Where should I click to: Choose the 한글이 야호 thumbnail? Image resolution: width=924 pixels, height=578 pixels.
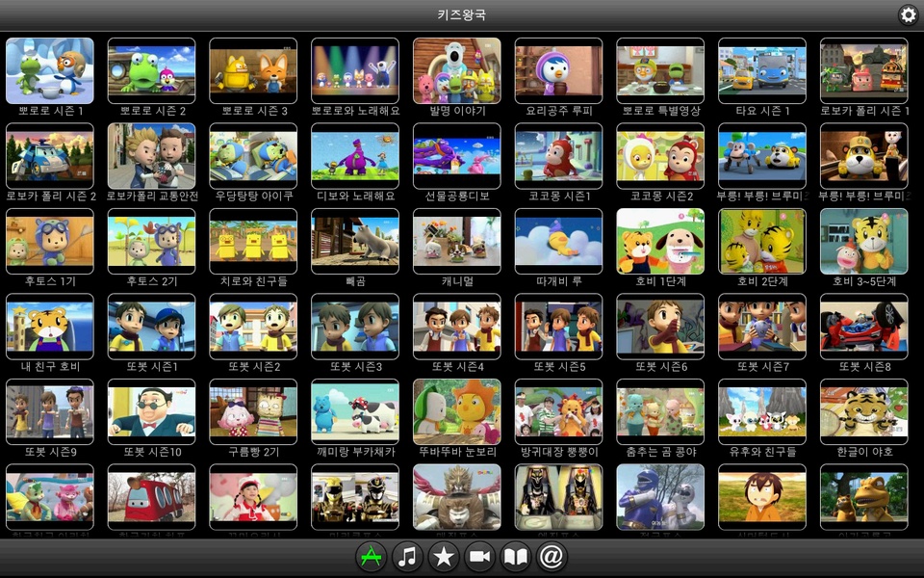[x=864, y=411]
